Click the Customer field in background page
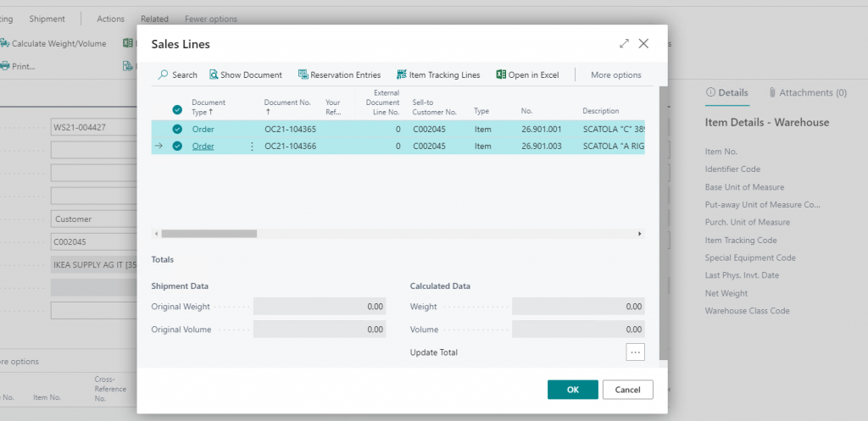 [x=93, y=219]
